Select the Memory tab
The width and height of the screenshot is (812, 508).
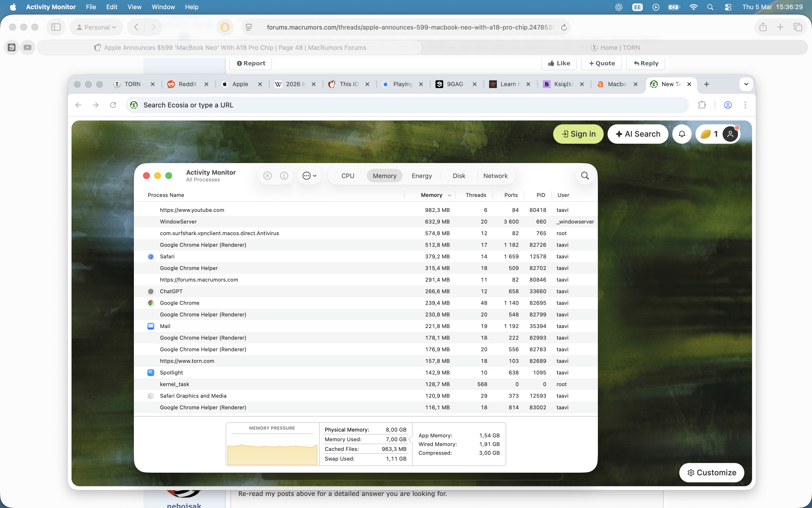[x=384, y=176]
